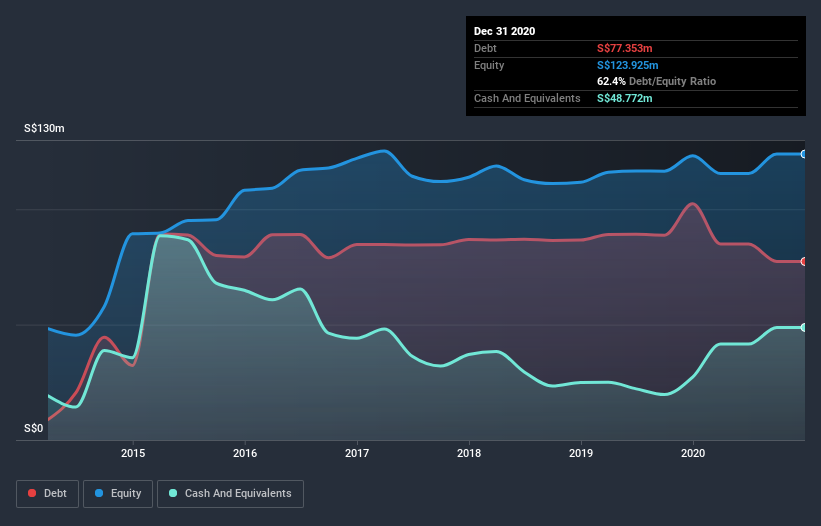Click the S$48.772m cash value in tooltip

(x=625, y=98)
